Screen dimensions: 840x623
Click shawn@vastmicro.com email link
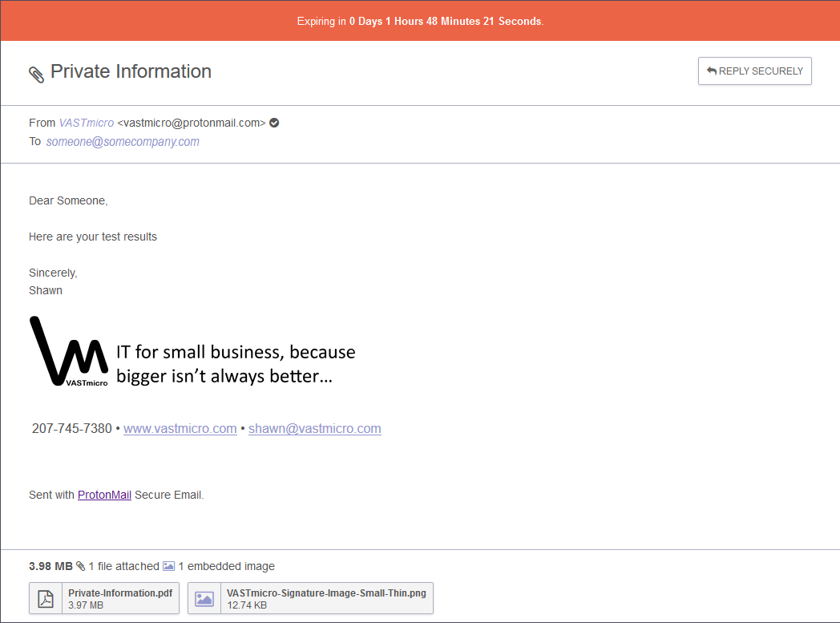pos(314,428)
